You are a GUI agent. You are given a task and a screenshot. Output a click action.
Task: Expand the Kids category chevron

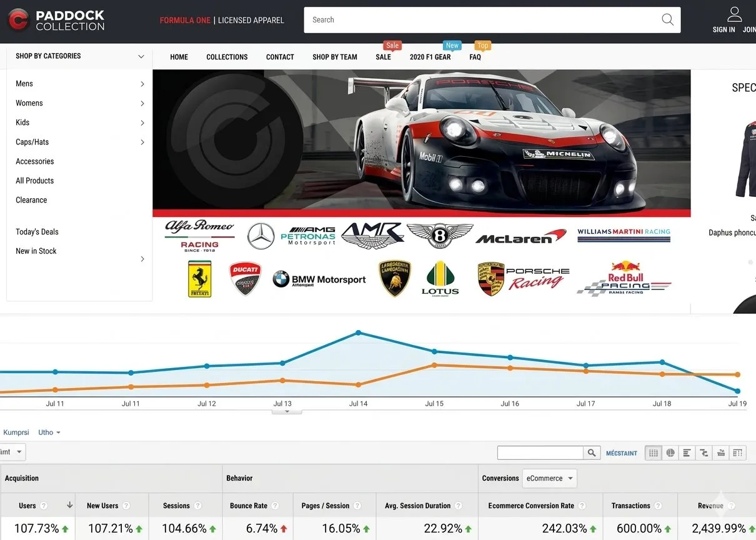click(x=142, y=122)
